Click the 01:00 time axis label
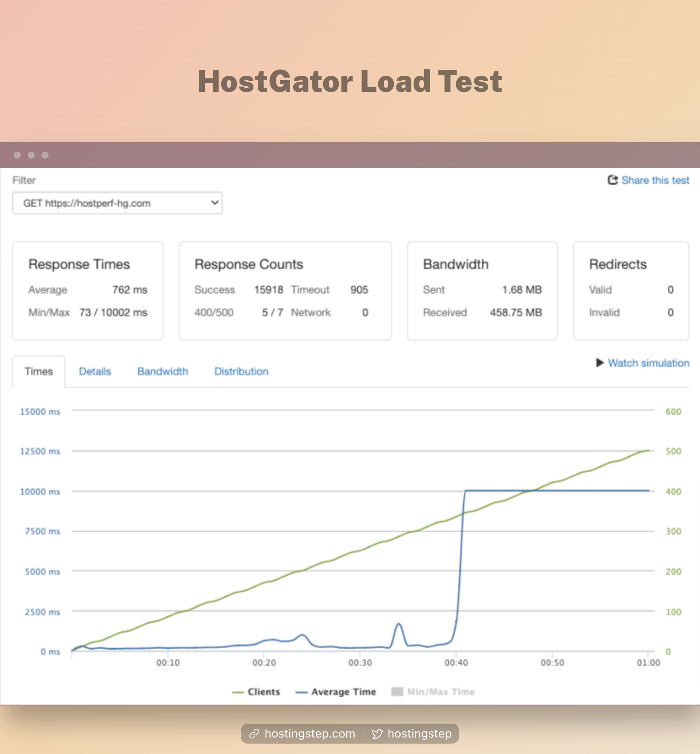Viewport: 700px width, 754px height. (648, 663)
